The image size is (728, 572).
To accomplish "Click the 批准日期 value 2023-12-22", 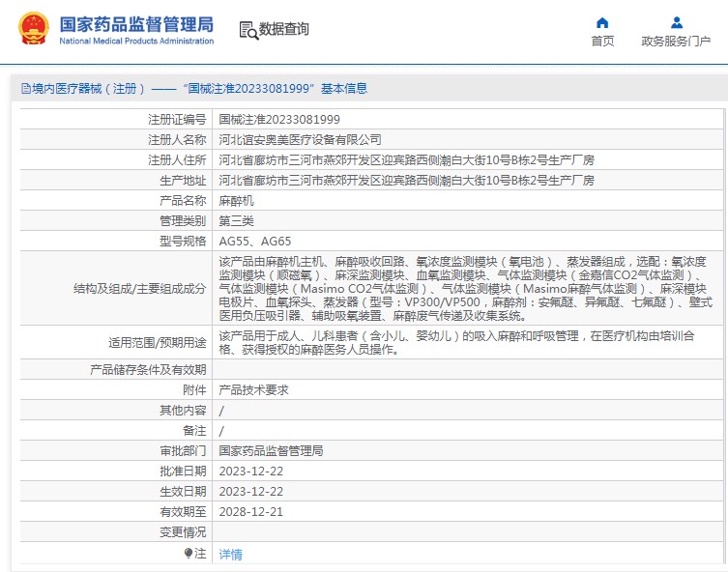I will 250,471.
